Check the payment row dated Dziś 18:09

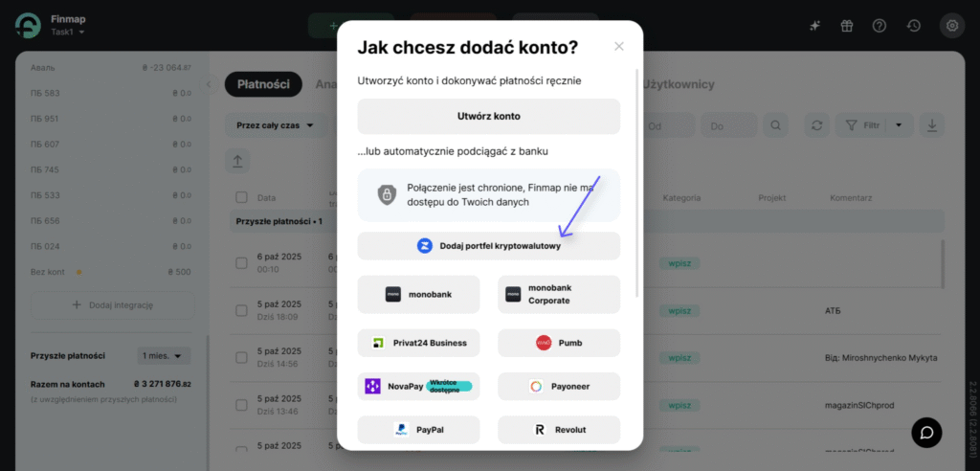click(241, 310)
